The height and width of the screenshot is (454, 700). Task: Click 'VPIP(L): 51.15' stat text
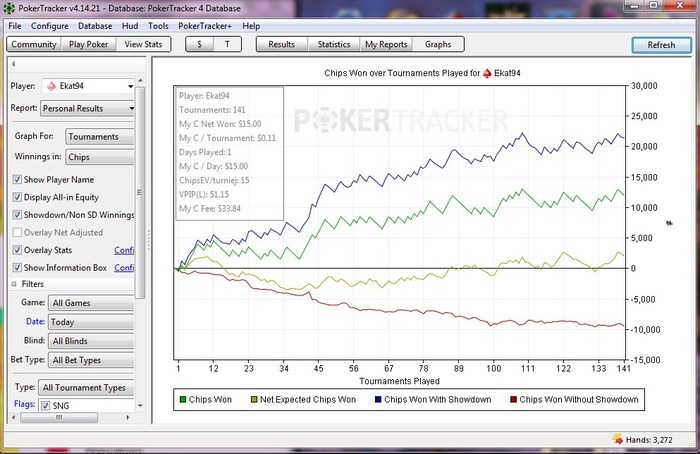pos(204,194)
